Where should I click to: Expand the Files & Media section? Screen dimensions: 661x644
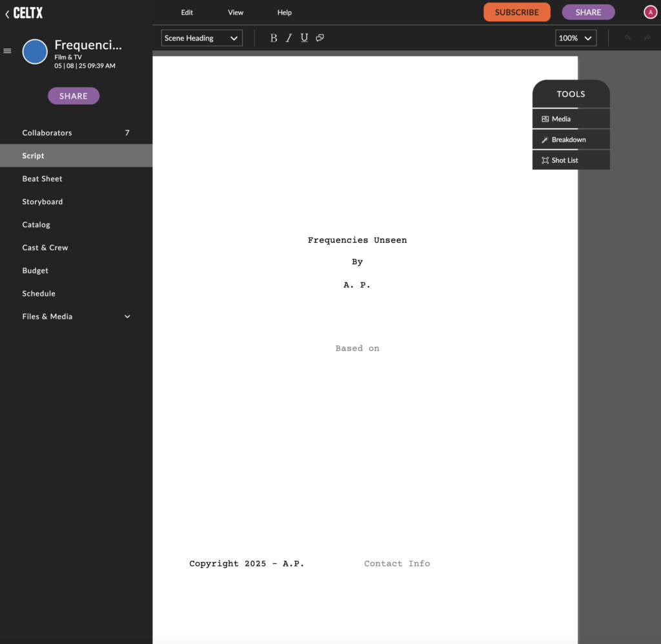coord(127,317)
